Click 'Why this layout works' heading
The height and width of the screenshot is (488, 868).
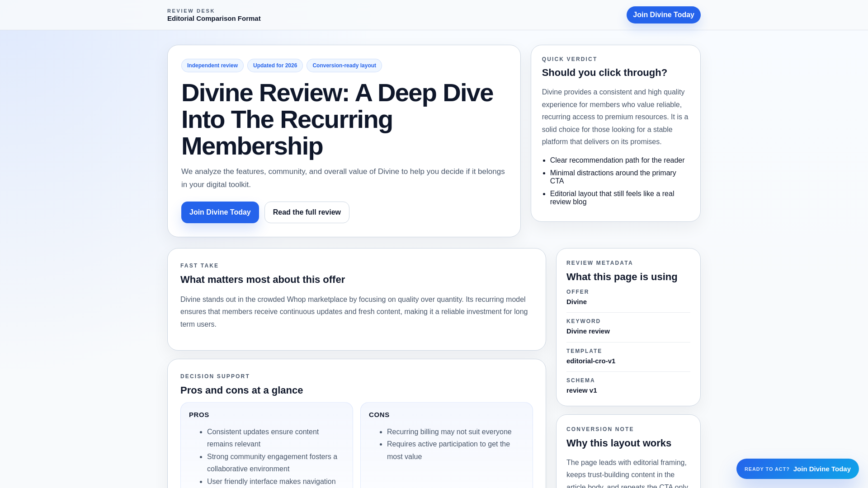[618, 443]
